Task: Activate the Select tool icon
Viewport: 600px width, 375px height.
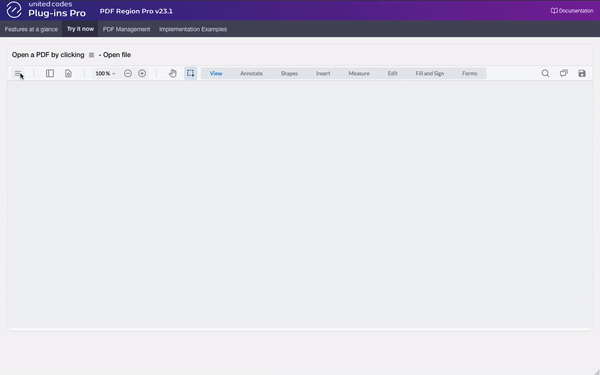Action: [x=191, y=73]
